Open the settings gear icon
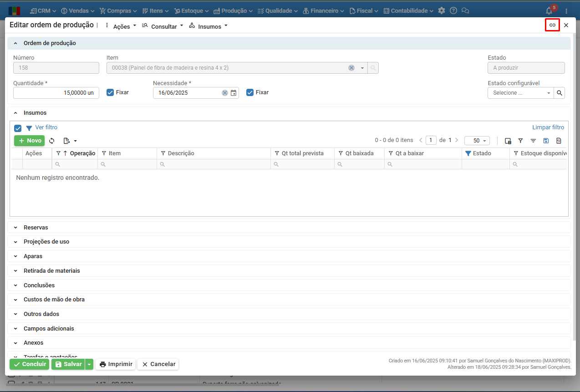The image size is (580, 392). tap(441, 10)
